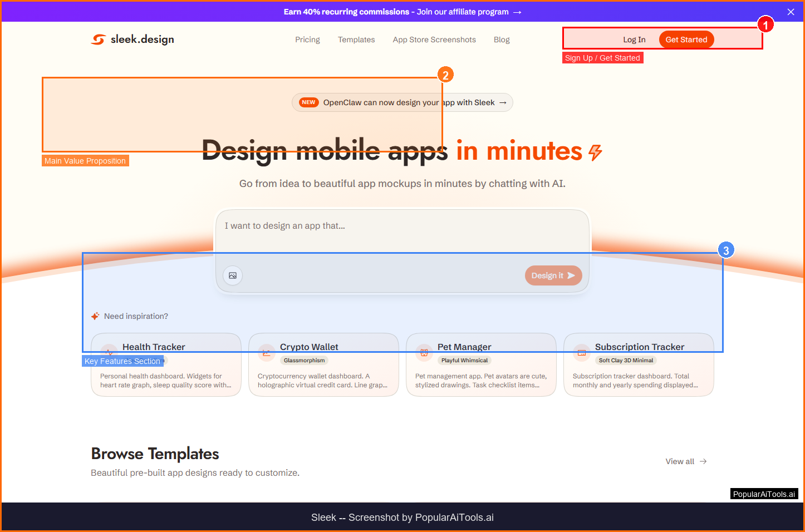Image resolution: width=805 pixels, height=532 pixels.
Task: Navigate to the Blog
Action: click(502, 40)
